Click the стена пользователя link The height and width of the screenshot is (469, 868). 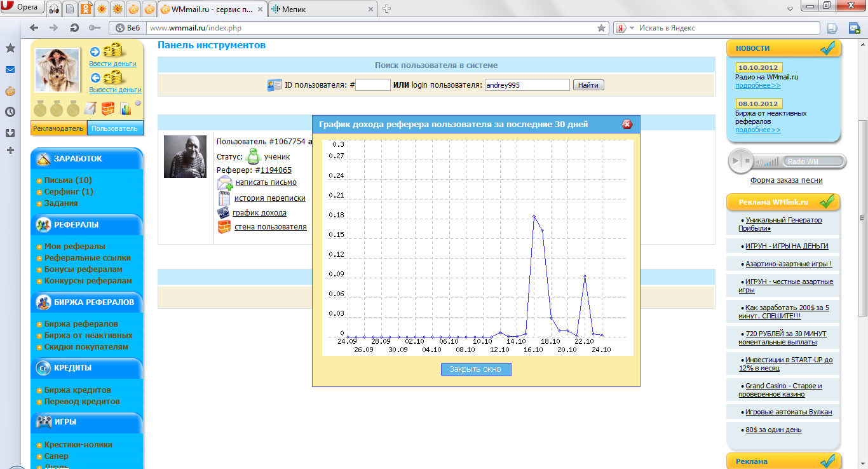[x=271, y=227]
